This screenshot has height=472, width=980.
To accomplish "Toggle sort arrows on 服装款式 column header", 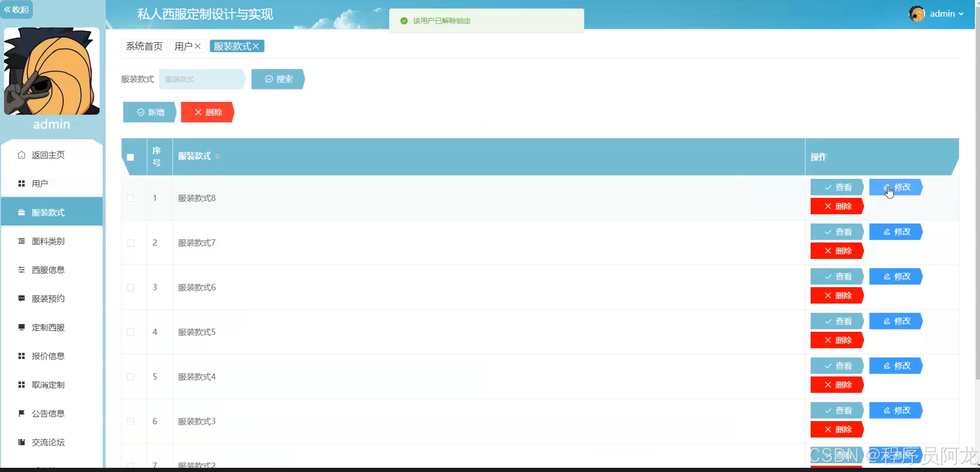I will pos(217,156).
